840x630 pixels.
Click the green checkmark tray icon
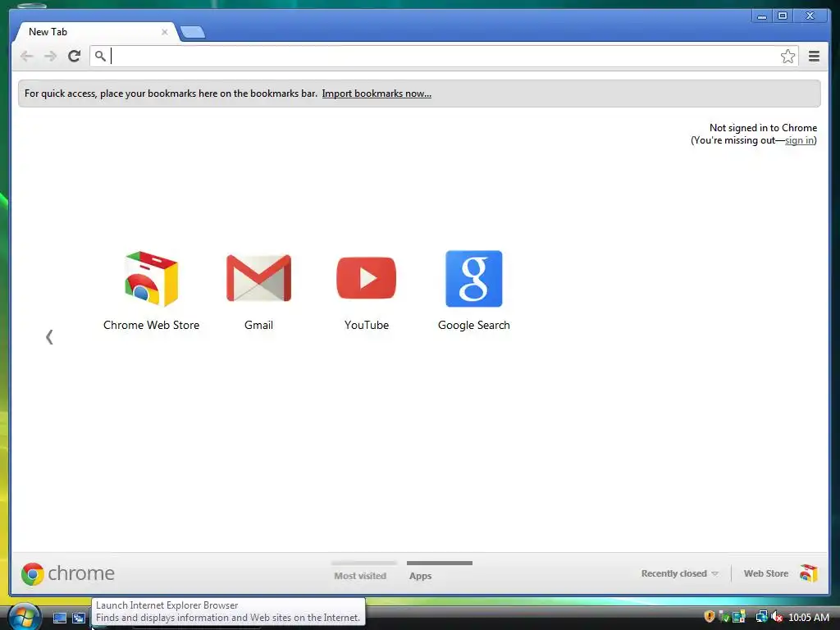pos(724,617)
